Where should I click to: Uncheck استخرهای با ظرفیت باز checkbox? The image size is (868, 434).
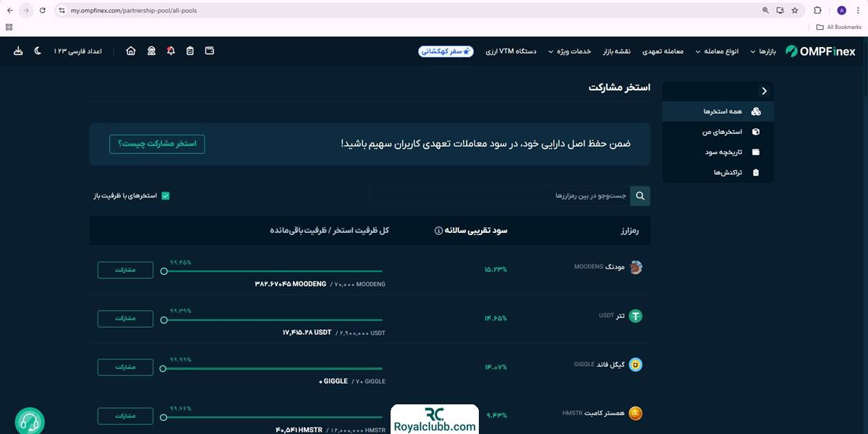click(166, 196)
